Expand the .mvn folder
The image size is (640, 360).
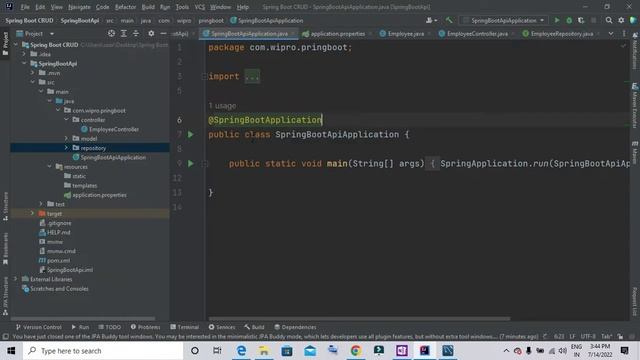(33, 73)
